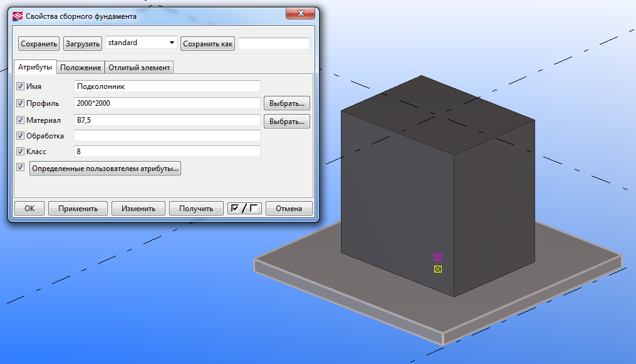Image resolution: width=636 pixels, height=364 pixels.
Task: Close the foundation properties dialog
Action: click(x=300, y=13)
